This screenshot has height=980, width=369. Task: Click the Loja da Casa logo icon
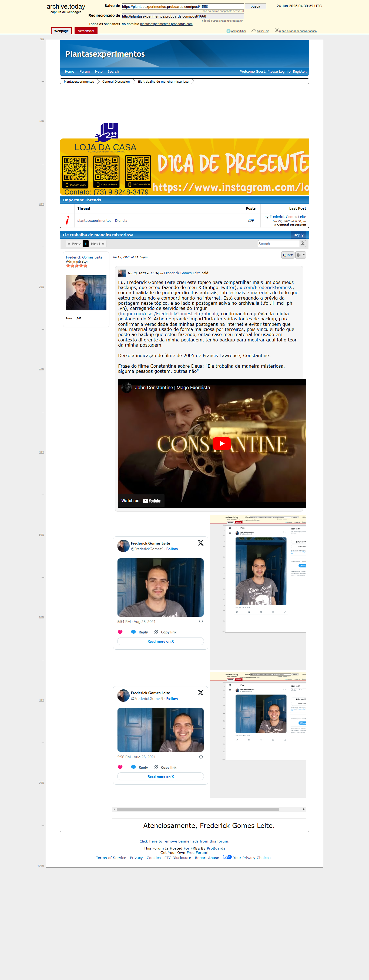(107, 132)
